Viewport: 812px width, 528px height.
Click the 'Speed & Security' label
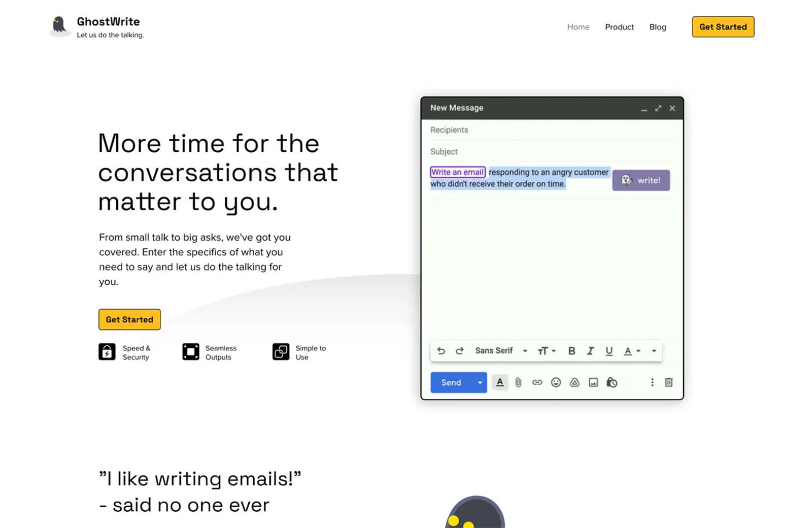pos(137,352)
